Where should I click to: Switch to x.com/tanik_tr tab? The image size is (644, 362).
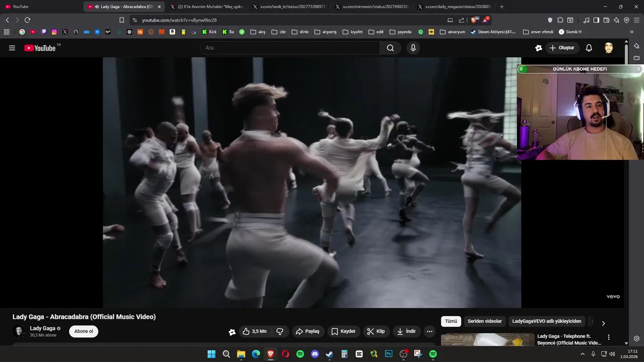(289, 7)
